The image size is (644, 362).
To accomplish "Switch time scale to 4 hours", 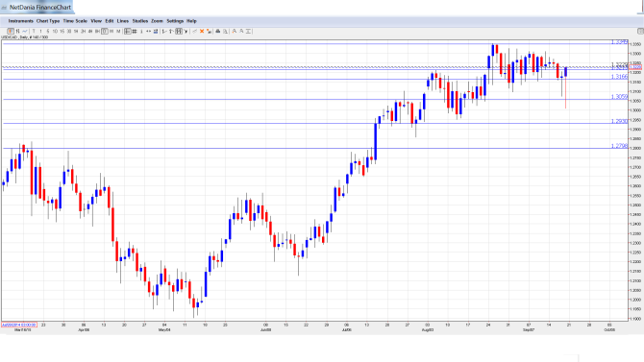I will tap(90, 31).
